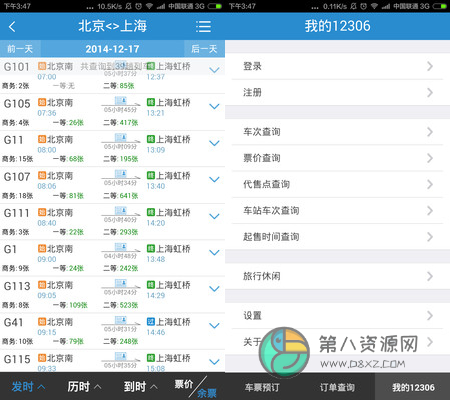Switch to 我的12306 tab

coord(413,387)
